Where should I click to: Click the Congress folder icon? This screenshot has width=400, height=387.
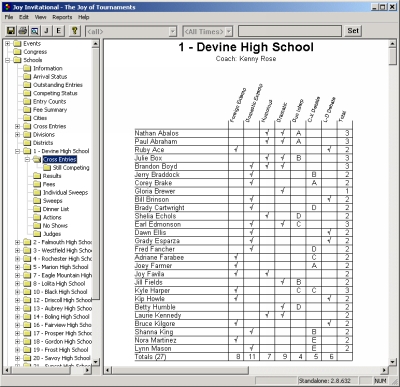click(17, 52)
